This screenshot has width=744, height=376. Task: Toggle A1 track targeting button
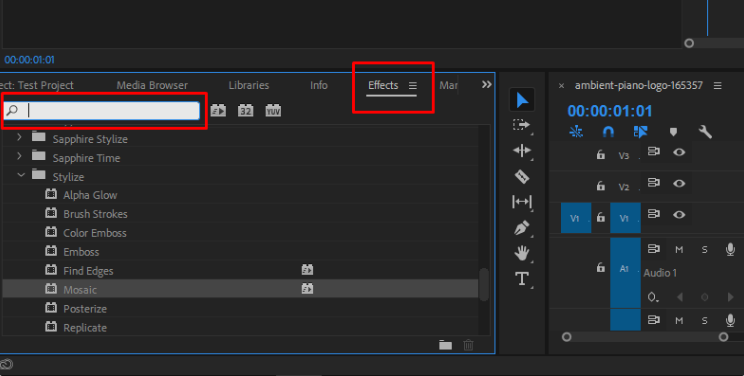point(625,273)
